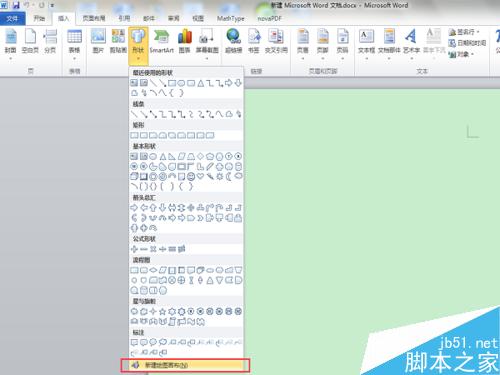Viewport: 500px width, 375px height.
Task: Select the moon shape in basic shapes
Action: coord(229,176)
